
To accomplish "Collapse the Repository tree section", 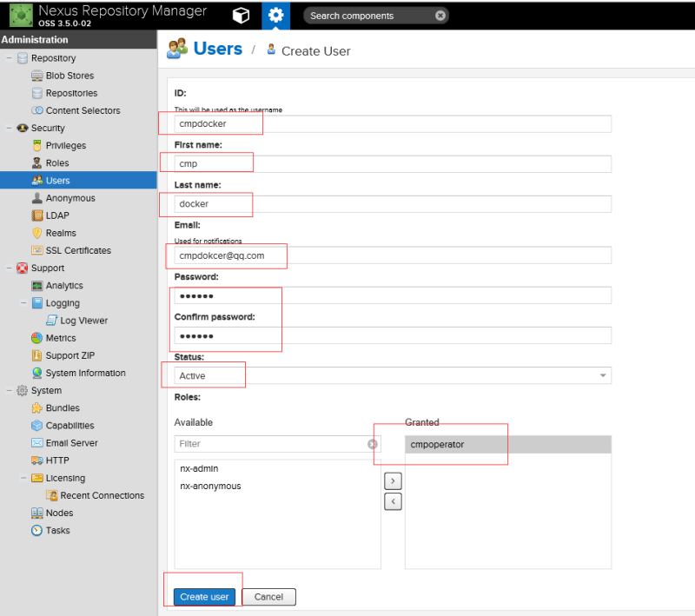I will 9,58.
